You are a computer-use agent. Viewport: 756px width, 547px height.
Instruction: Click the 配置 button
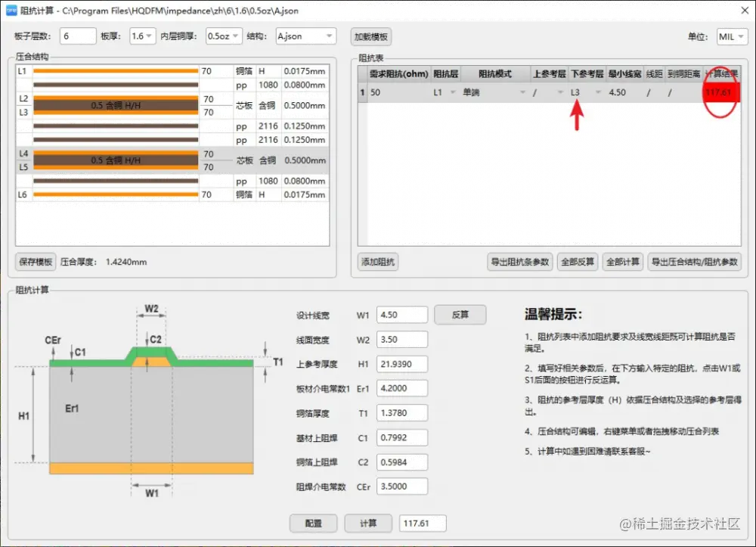click(x=314, y=524)
